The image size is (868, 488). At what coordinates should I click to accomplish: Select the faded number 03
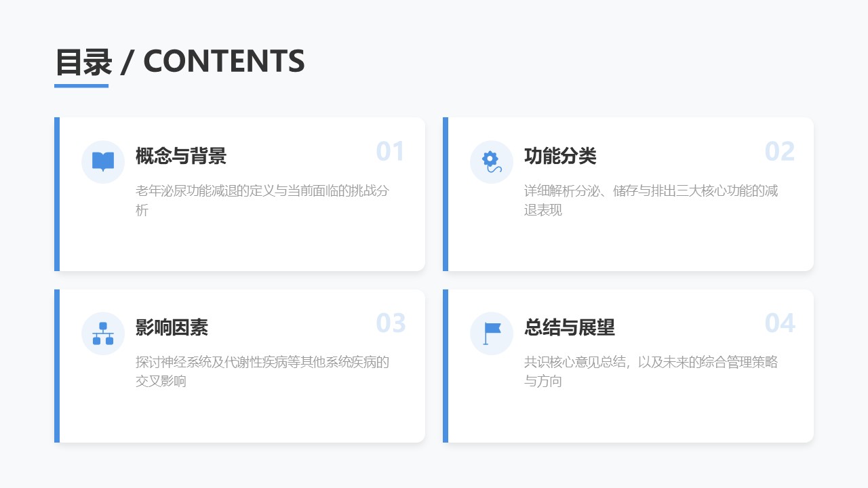click(x=391, y=324)
